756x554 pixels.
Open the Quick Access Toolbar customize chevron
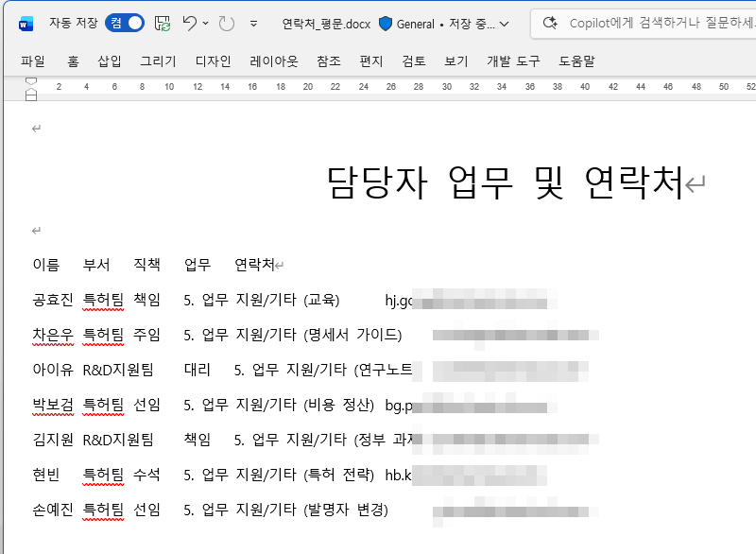pyautogui.click(x=253, y=24)
